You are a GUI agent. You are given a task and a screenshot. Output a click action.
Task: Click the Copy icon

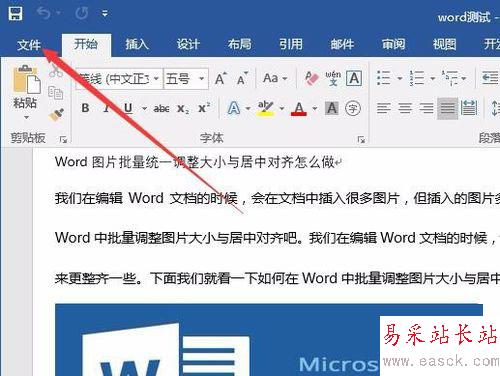click(x=56, y=93)
